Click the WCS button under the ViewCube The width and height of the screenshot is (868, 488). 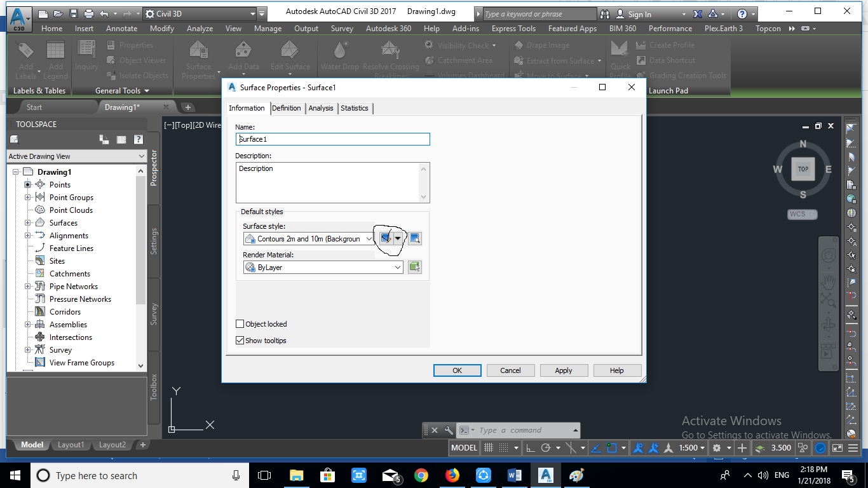pos(803,214)
